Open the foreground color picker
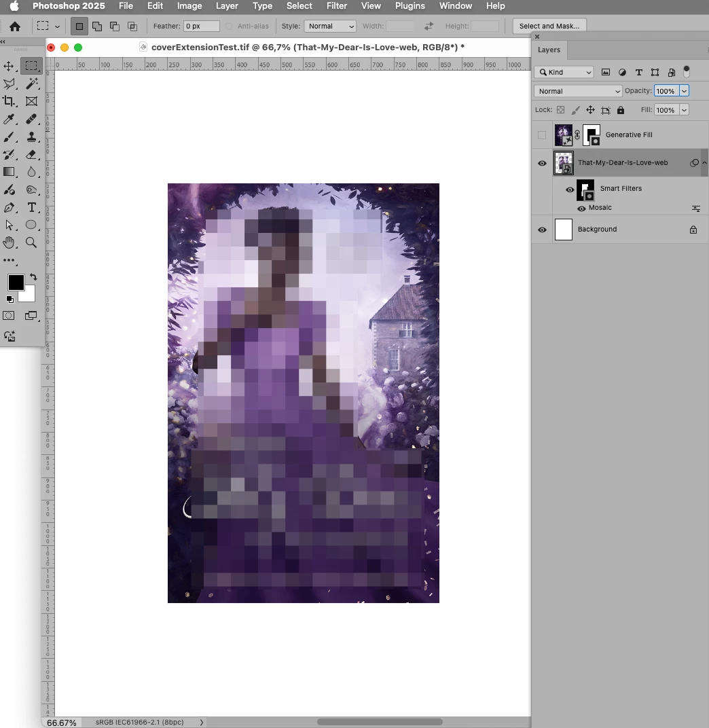 pos(16,283)
